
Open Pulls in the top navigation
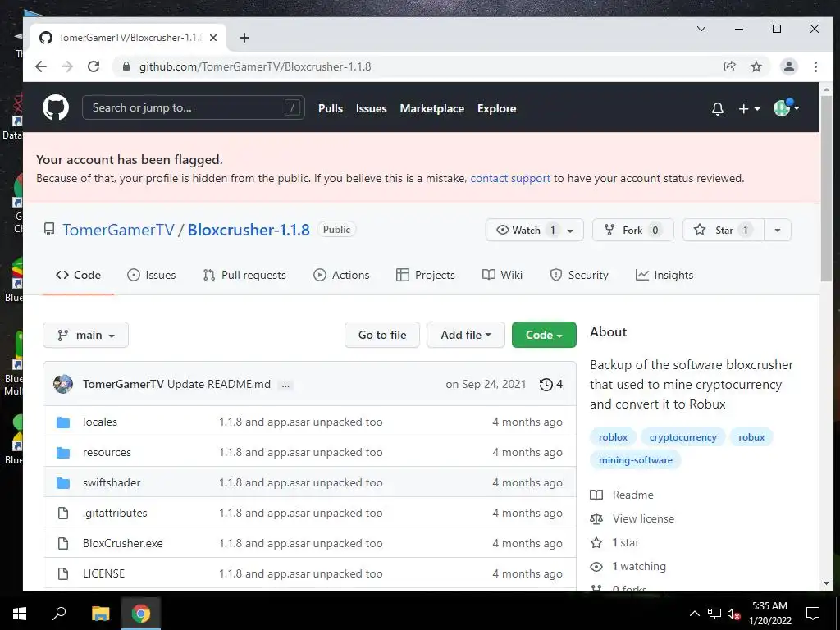click(x=331, y=108)
